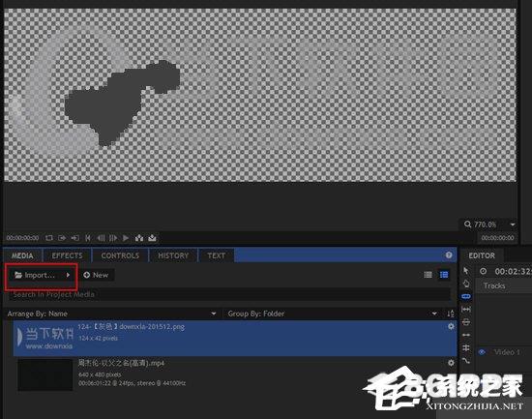Image resolution: width=532 pixels, height=419 pixels.
Task: Insert clip using the insert edit icon
Action: (139, 238)
